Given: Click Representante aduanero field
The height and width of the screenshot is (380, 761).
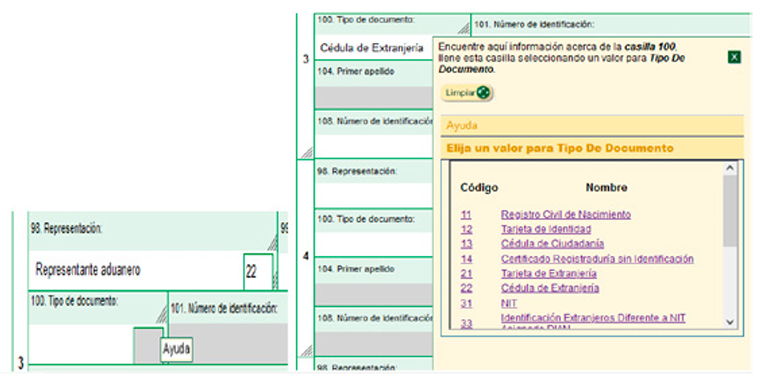Looking at the screenshot, I should point(135,270).
